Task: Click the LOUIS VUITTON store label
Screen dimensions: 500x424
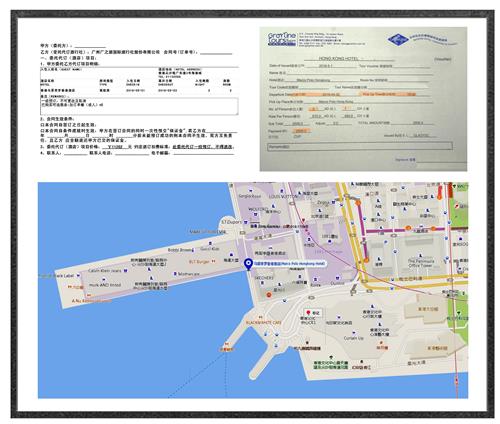Action: 283,196
